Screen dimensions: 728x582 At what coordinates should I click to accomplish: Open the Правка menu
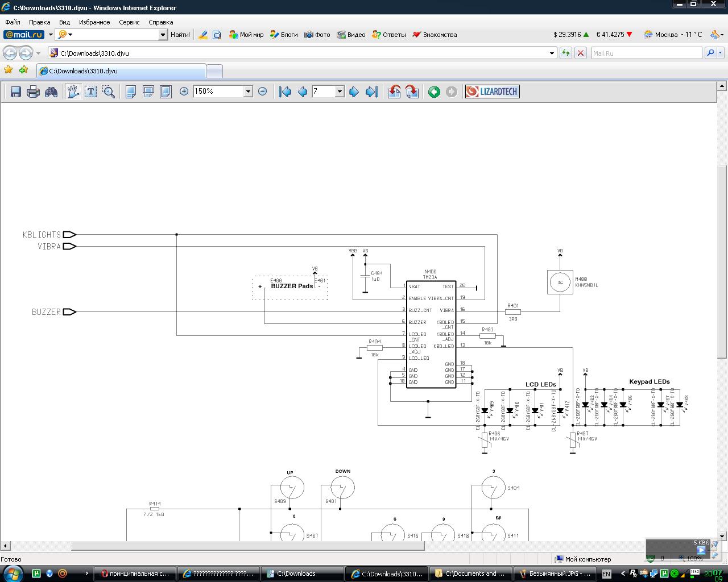click(x=40, y=22)
